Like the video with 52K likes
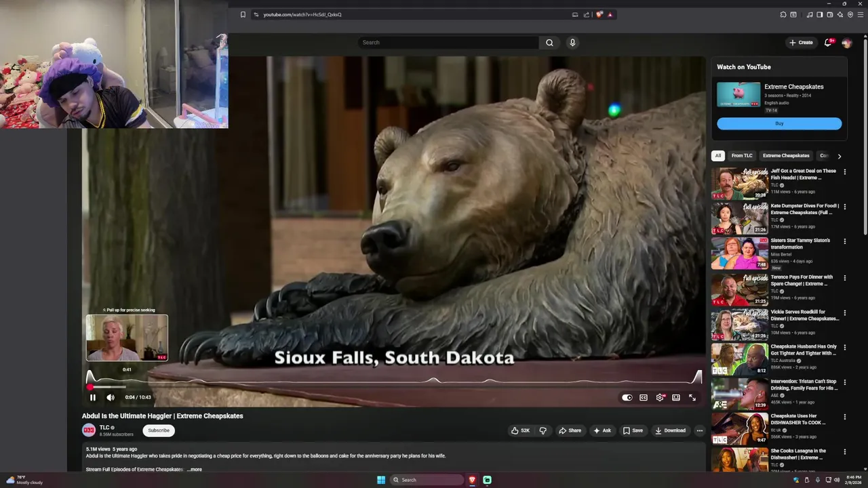868x488 pixels. pos(521,430)
